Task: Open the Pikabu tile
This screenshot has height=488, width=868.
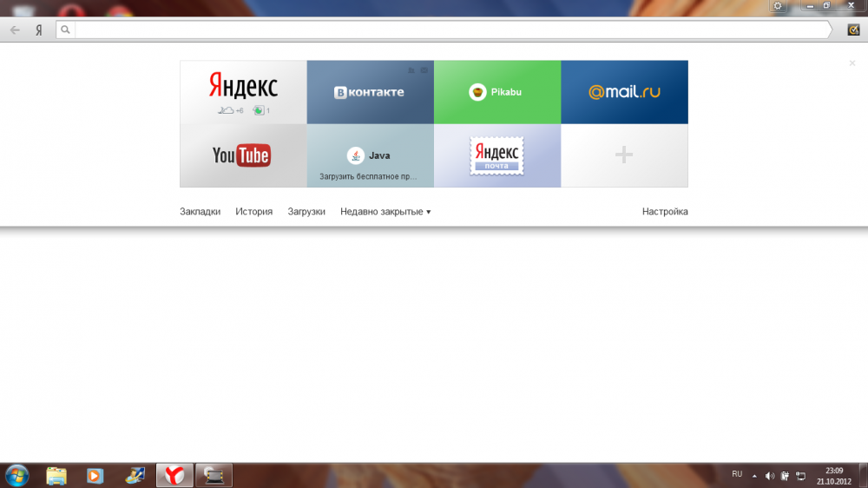Action: pyautogui.click(x=497, y=92)
